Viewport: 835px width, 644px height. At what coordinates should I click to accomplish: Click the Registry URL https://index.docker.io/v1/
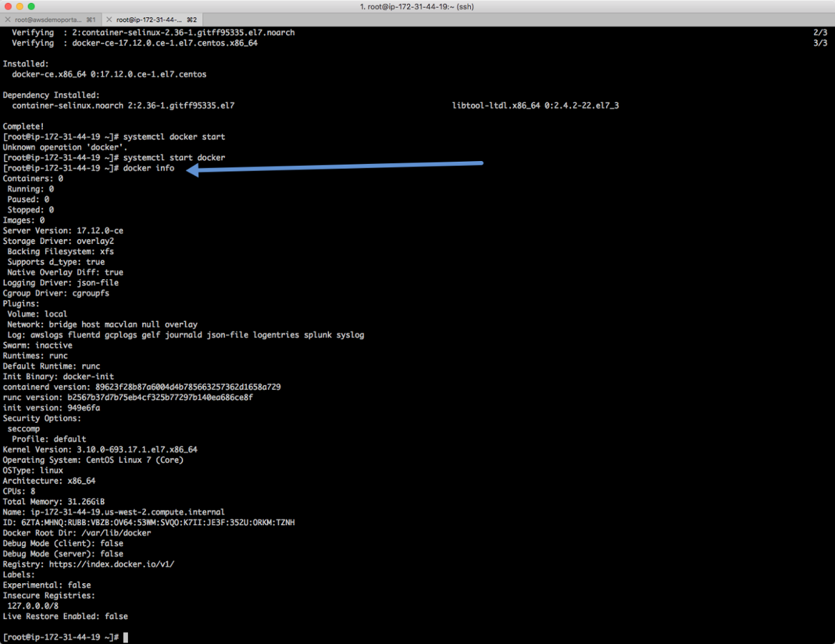tap(112, 565)
